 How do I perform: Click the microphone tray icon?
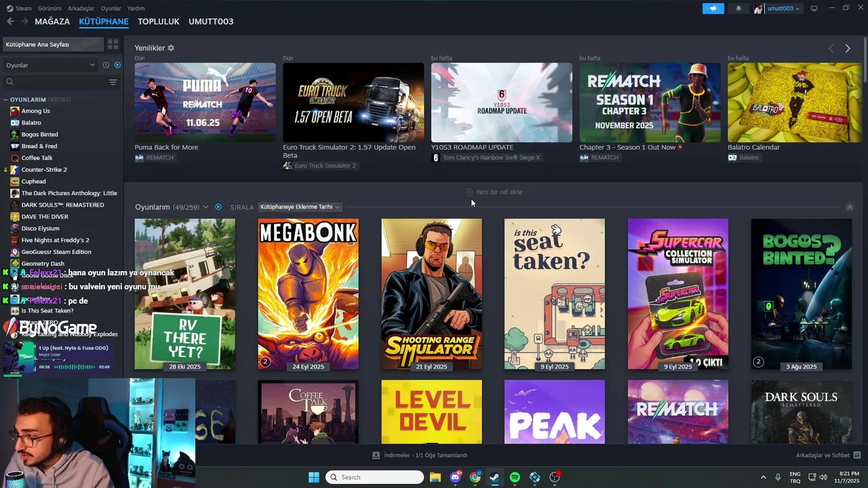tap(778, 477)
